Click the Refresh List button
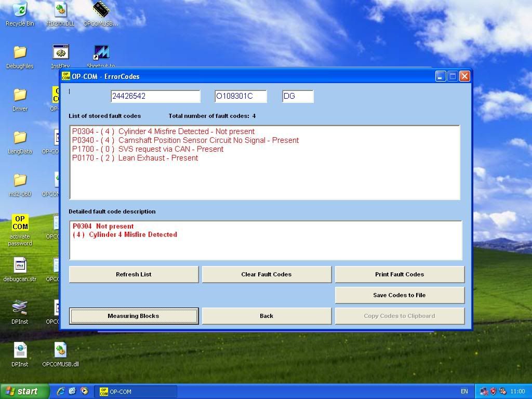Viewport: 532px width, 399px height. tap(134, 274)
